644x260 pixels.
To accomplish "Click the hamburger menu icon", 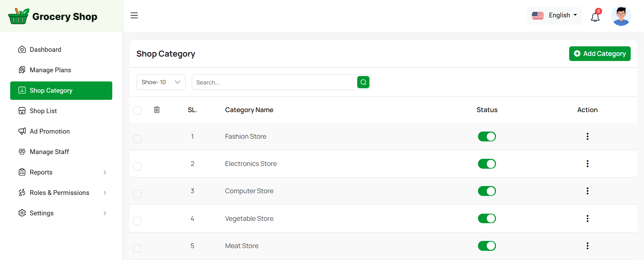I will point(134,15).
